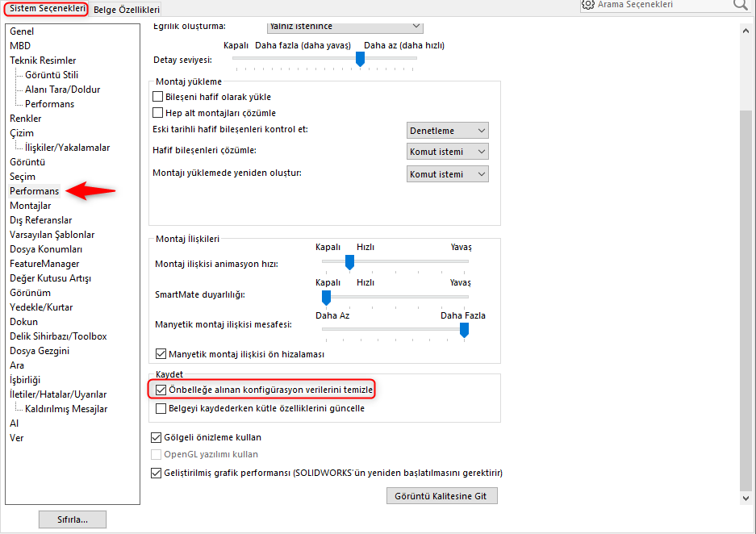Toggle Geliştirilmiş grafik performansı checkbox

(157, 473)
